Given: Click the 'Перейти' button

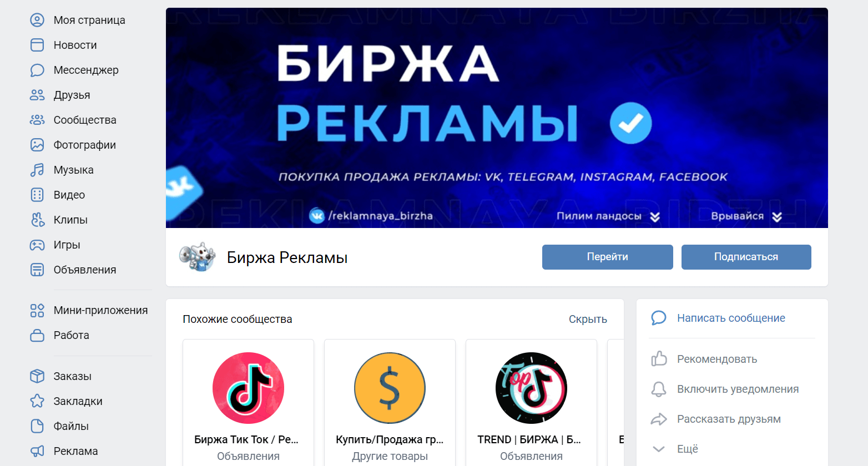Looking at the screenshot, I should click(608, 257).
